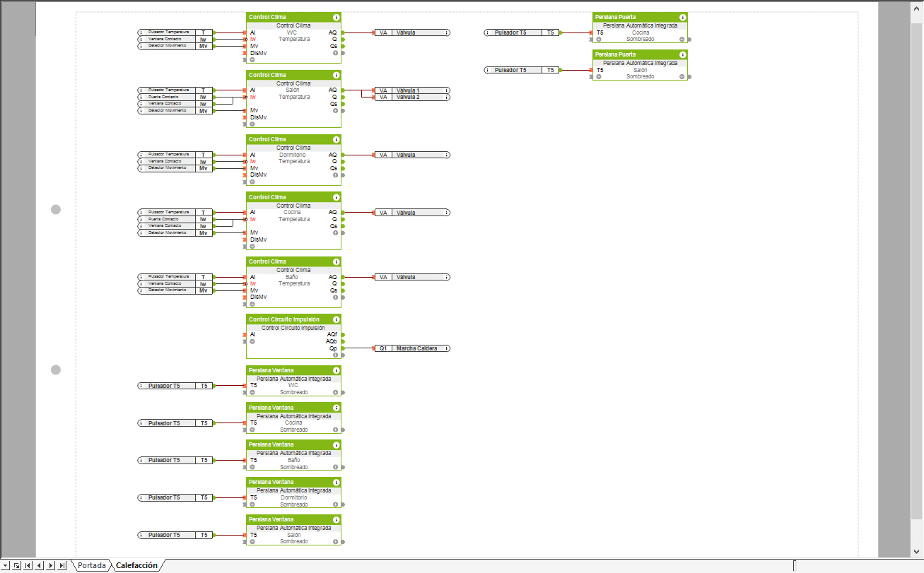Expand outputs with plus on WC Control Clima

pos(336,53)
